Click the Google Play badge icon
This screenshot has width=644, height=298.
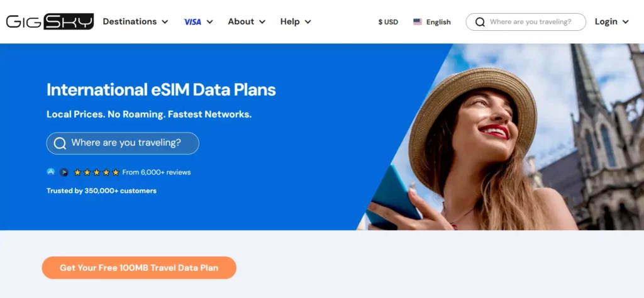coord(64,172)
